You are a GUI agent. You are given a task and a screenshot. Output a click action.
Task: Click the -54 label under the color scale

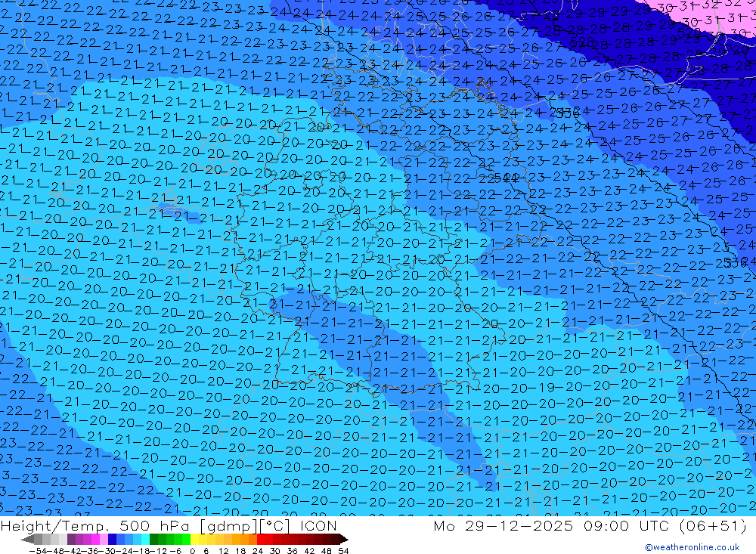pyautogui.click(x=39, y=551)
